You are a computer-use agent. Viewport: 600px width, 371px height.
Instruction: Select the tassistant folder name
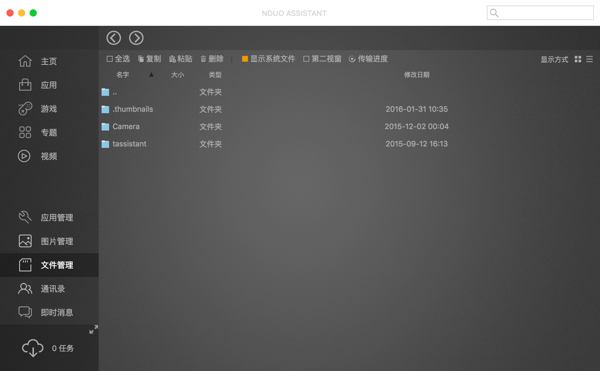[x=129, y=144]
